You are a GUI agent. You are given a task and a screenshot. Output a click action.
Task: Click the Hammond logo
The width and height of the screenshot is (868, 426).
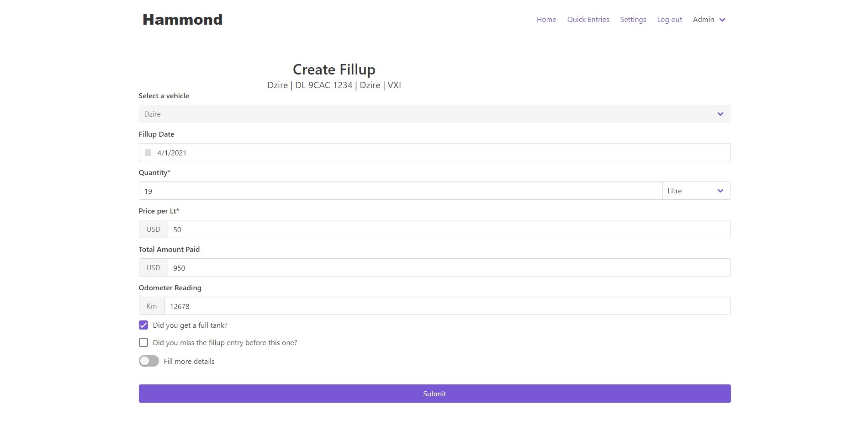click(x=182, y=19)
